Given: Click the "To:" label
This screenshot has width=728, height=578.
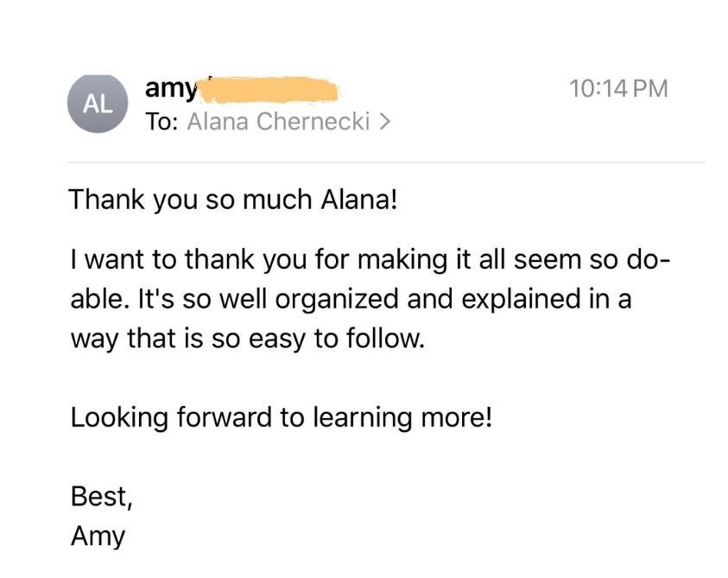Looking at the screenshot, I should coord(161,123).
